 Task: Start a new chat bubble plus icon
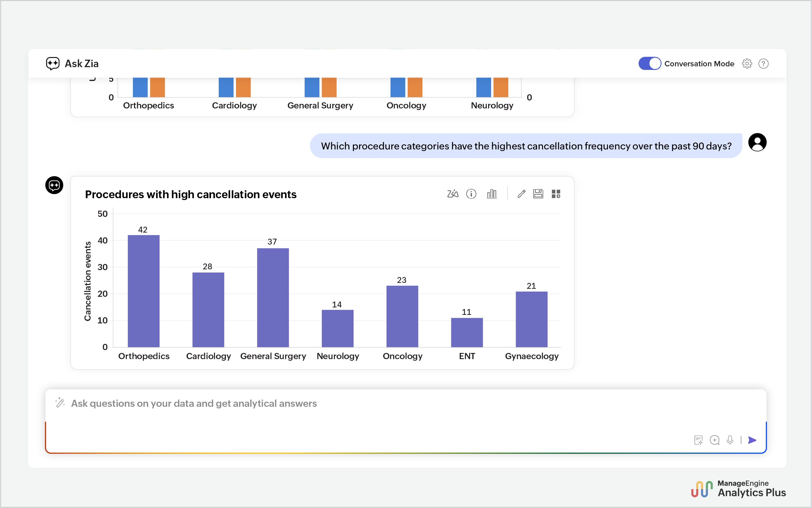click(x=714, y=440)
